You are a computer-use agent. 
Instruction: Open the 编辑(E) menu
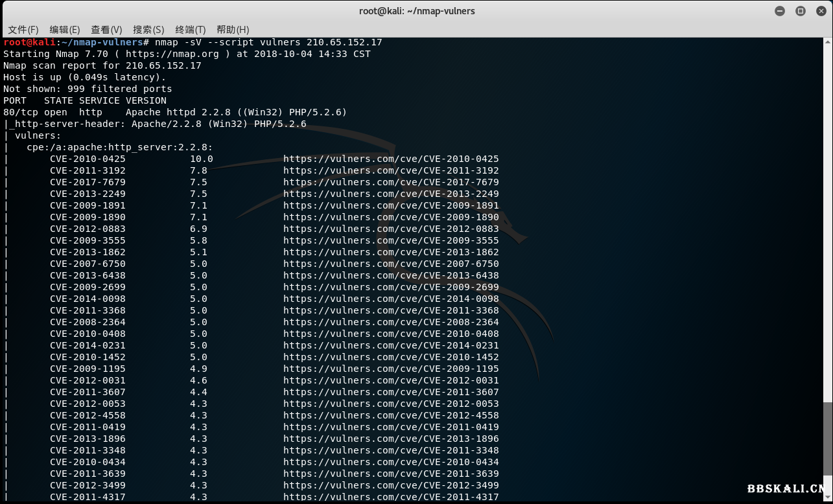click(x=65, y=30)
